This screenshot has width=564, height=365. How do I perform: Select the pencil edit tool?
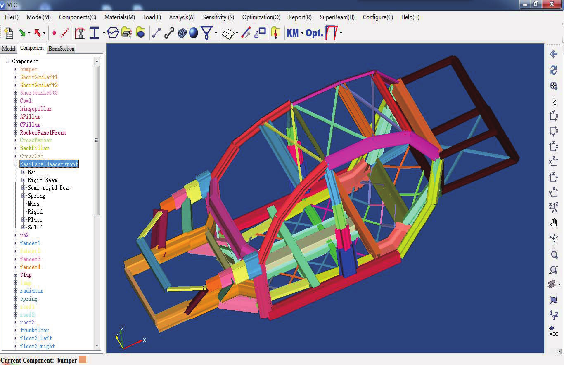click(x=246, y=33)
